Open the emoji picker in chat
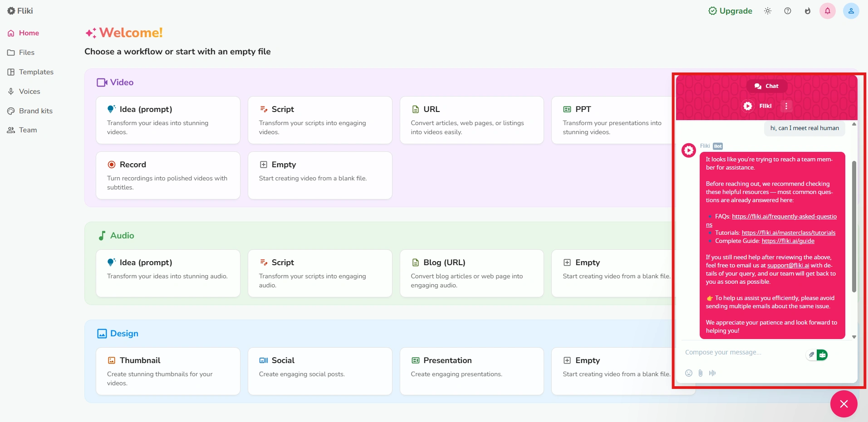This screenshot has height=422, width=868. [x=689, y=373]
